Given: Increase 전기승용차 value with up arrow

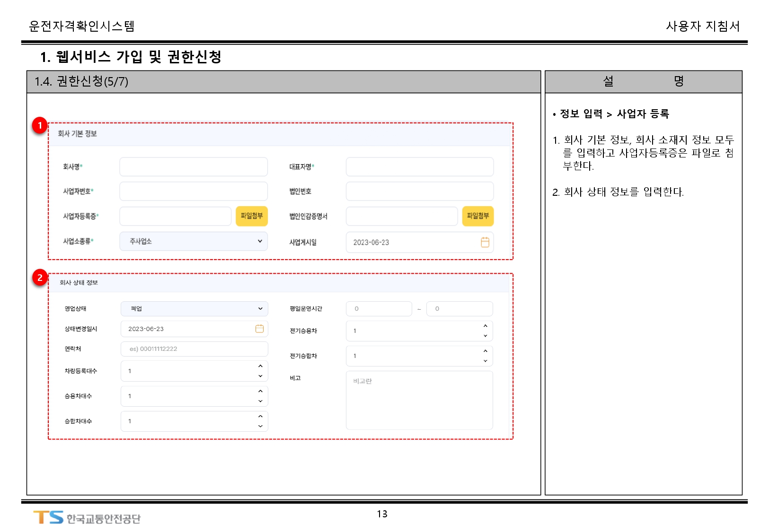Looking at the screenshot, I should (x=485, y=326).
